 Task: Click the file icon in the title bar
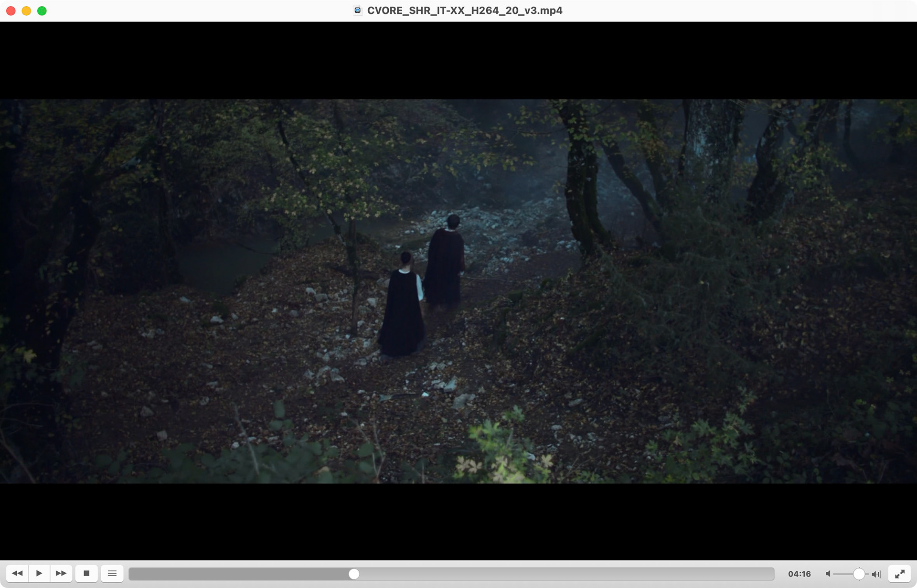357,11
